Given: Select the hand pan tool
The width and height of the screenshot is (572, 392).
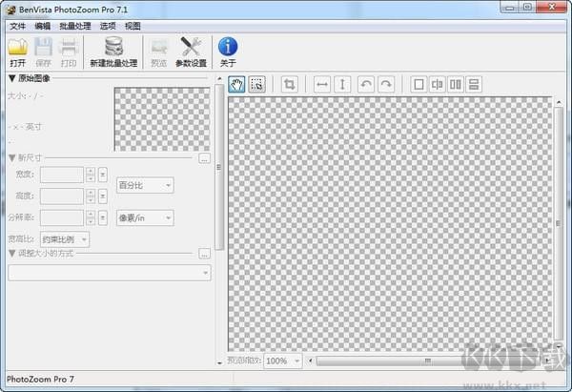Looking at the screenshot, I should pos(236,84).
